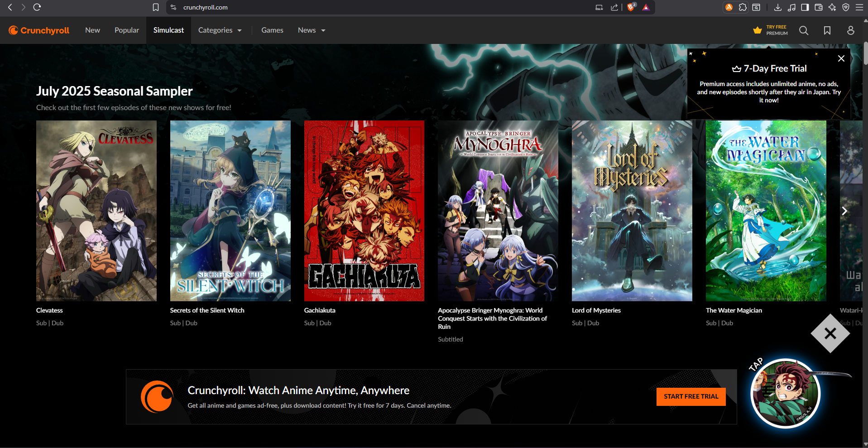Click the Clevatess title link
Image resolution: width=868 pixels, height=448 pixels.
[49, 310]
